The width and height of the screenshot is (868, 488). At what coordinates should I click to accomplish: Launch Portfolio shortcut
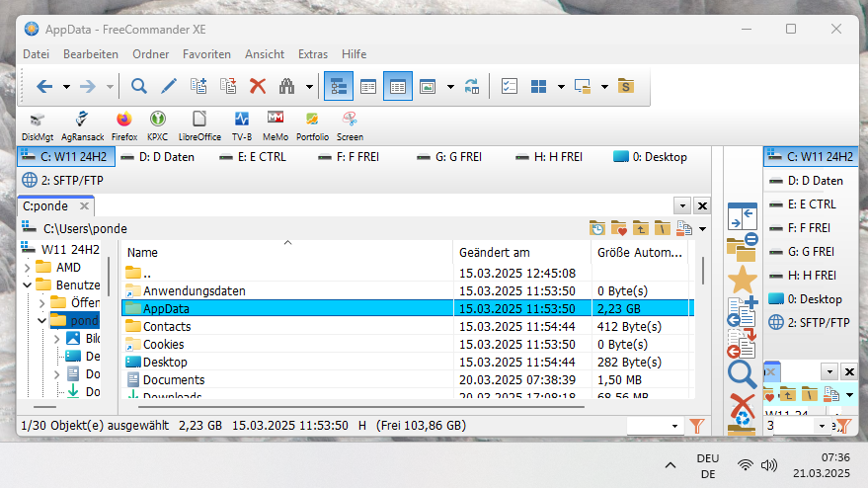click(312, 126)
